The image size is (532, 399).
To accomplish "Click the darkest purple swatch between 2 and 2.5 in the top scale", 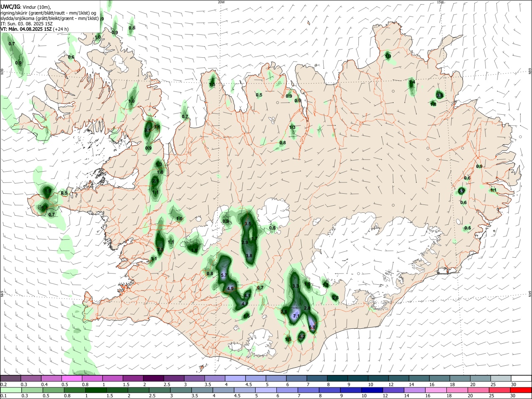I will tap(153, 378).
